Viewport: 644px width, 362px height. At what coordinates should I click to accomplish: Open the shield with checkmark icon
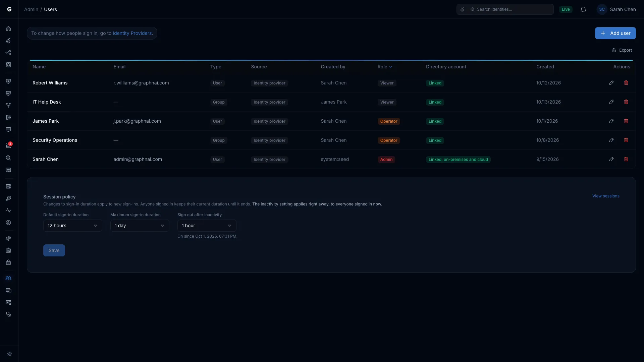(8, 93)
